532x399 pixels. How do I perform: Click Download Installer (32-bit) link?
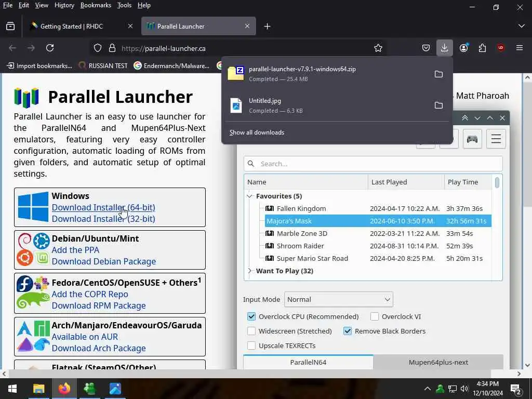(x=103, y=219)
